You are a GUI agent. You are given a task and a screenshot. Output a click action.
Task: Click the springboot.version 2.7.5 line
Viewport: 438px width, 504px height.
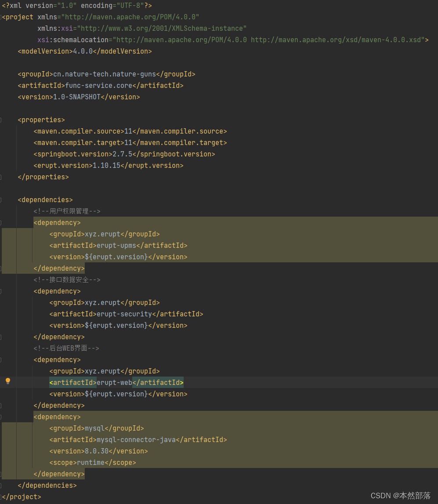click(x=124, y=154)
